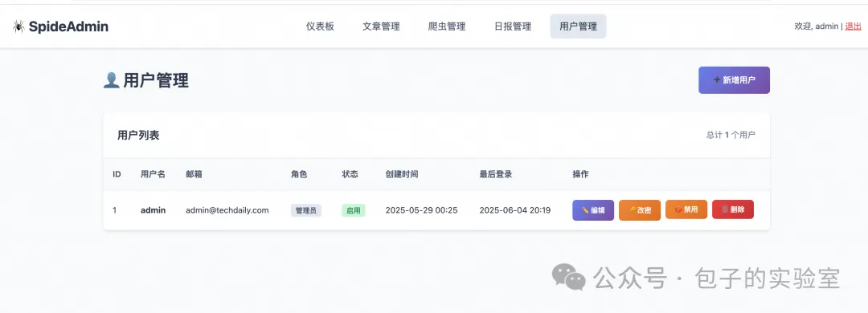Click the admin@techdaily.com email cell
The image size is (868, 313).
click(x=227, y=210)
